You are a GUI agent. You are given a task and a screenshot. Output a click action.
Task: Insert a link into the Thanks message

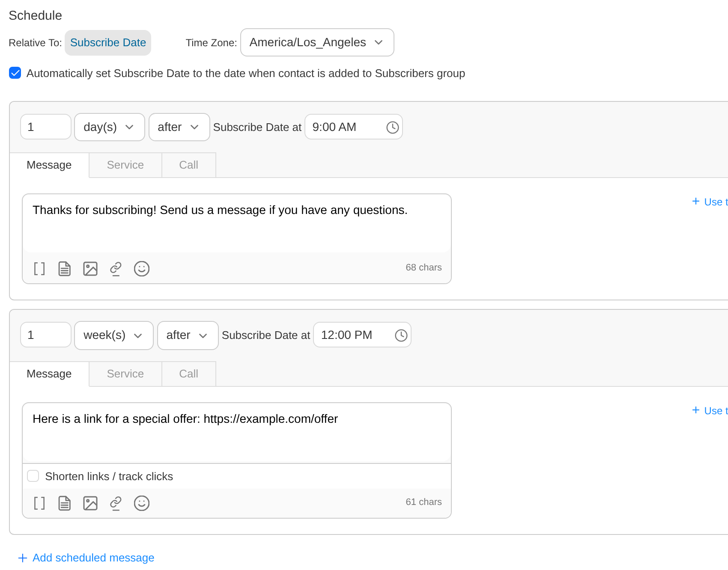116,269
